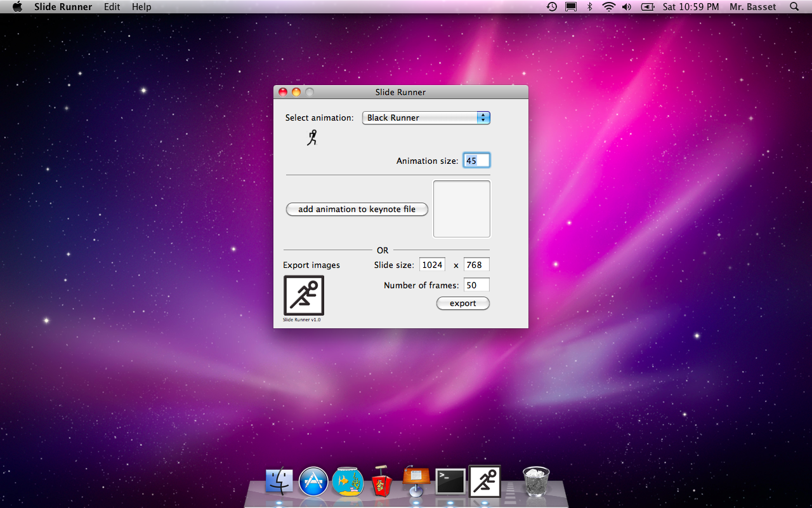Click the Animation size input field

[476, 161]
